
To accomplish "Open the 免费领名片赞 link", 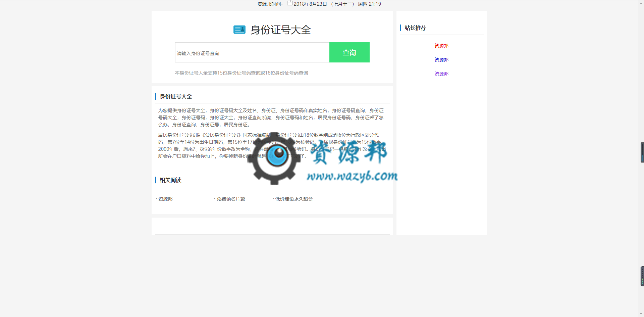I will click(231, 199).
